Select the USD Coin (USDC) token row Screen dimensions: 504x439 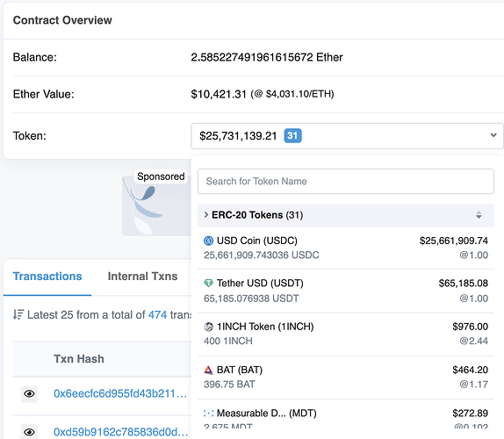pyautogui.click(x=346, y=248)
